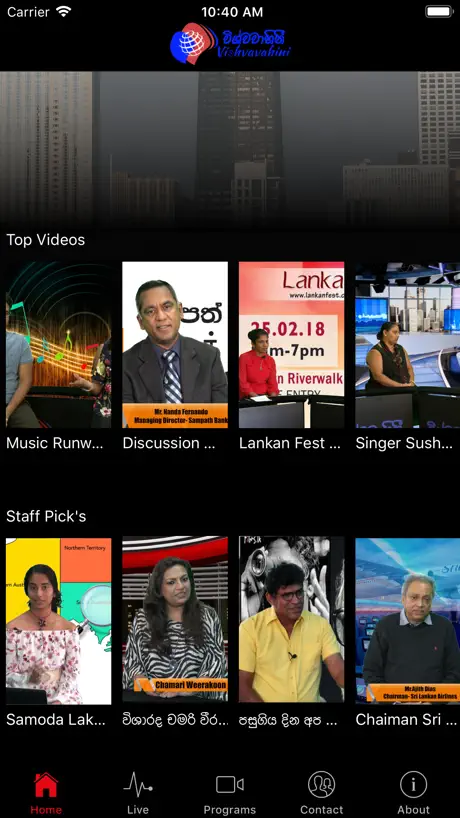Tap the Top Videos section heading
Viewport: 460px width, 818px height.
(x=45, y=240)
